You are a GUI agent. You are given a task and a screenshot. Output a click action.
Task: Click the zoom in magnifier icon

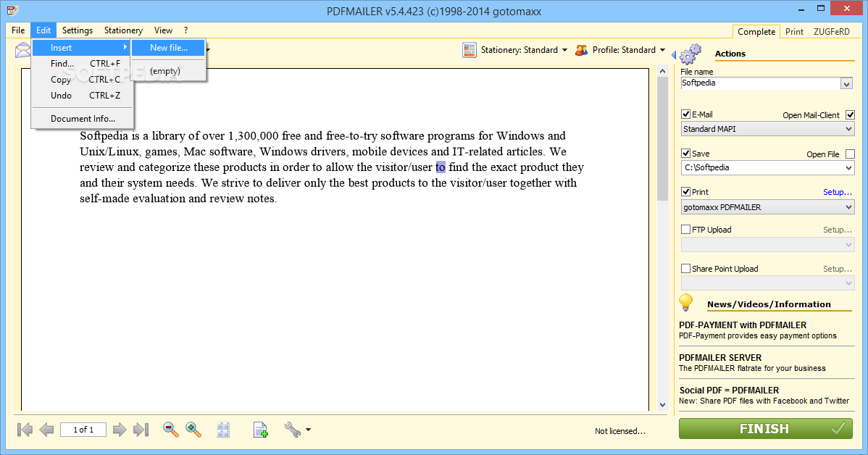click(193, 430)
